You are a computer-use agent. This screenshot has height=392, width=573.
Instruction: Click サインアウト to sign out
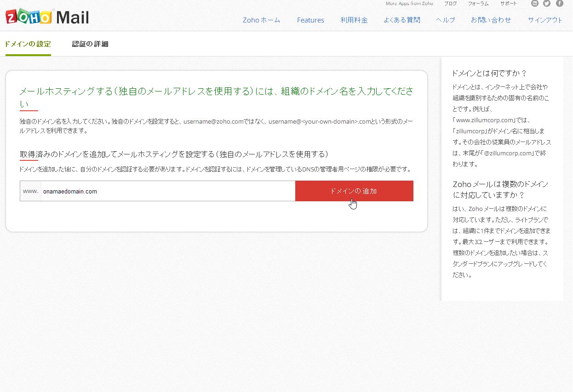point(545,20)
